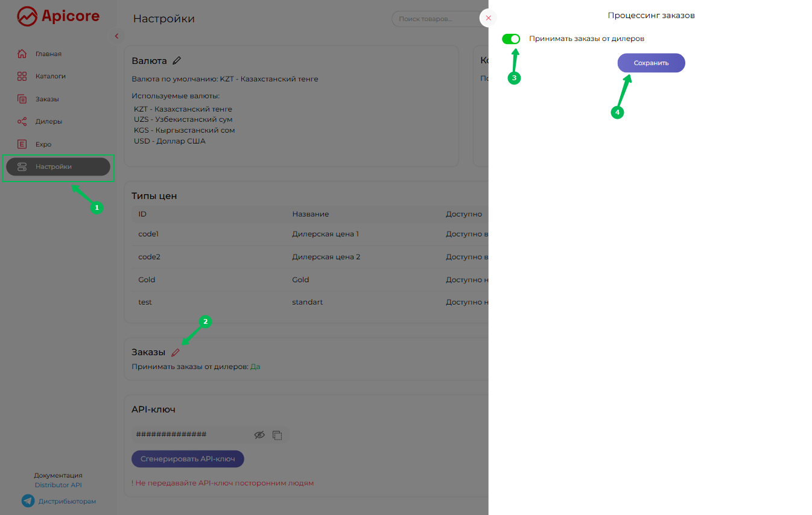This screenshot has width=812, height=515.
Task: Click the Expo sidebar icon
Action: (22, 144)
